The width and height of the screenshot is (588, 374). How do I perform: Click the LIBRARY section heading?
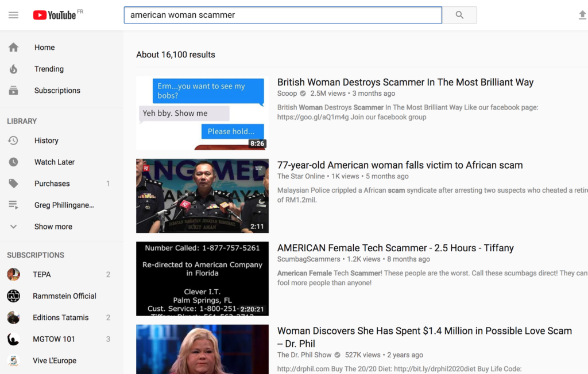click(x=22, y=121)
